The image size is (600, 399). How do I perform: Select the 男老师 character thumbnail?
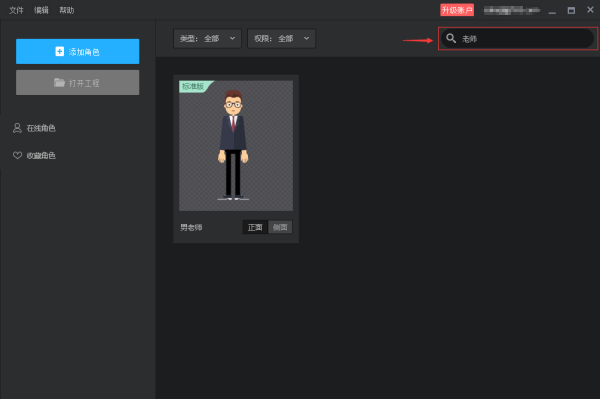click(x=236, y=146)
